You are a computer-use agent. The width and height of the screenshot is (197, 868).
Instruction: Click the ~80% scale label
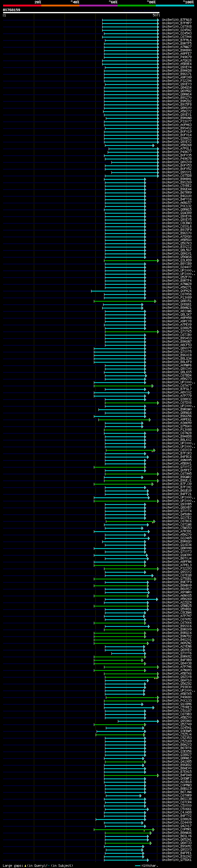[151, 2]
